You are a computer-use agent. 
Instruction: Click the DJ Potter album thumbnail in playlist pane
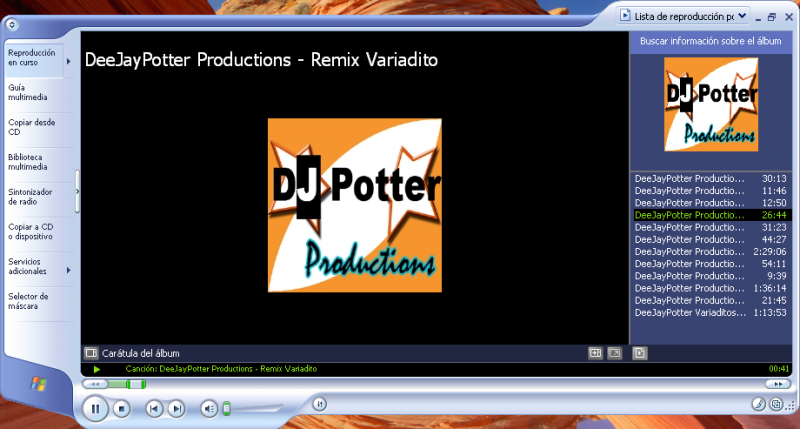coord(711,104)
